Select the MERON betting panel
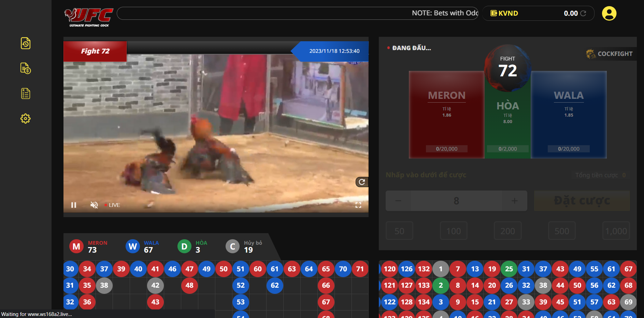644x318 pixels. click(x=446, y=115)
